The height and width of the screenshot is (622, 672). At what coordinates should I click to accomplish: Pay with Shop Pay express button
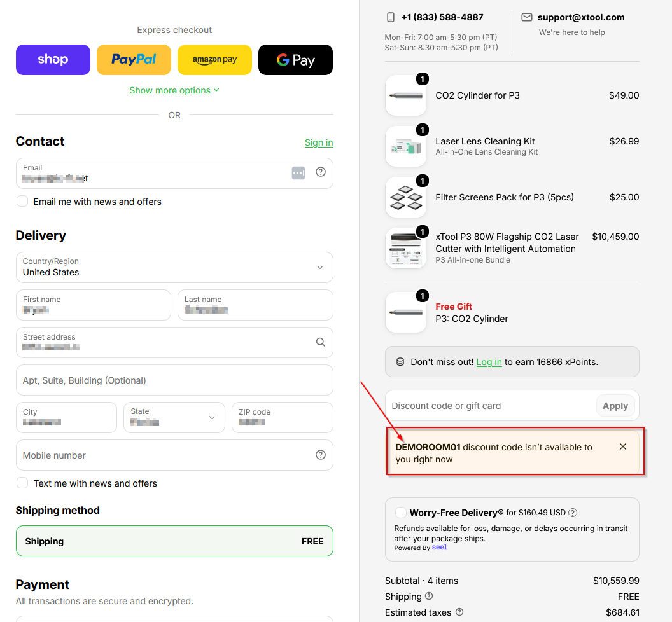pyautogui.click(x=53, y=60)
